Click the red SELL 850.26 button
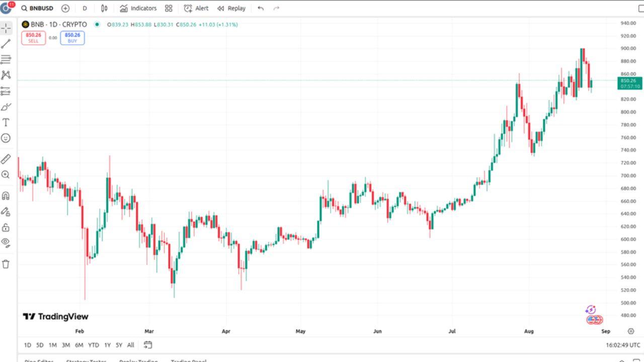The image size is (644, 362). pos(33,38)
